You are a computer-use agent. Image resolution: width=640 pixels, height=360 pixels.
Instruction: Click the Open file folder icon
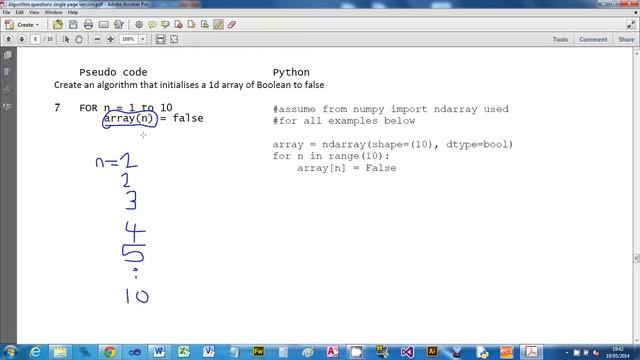pos(58,25)
